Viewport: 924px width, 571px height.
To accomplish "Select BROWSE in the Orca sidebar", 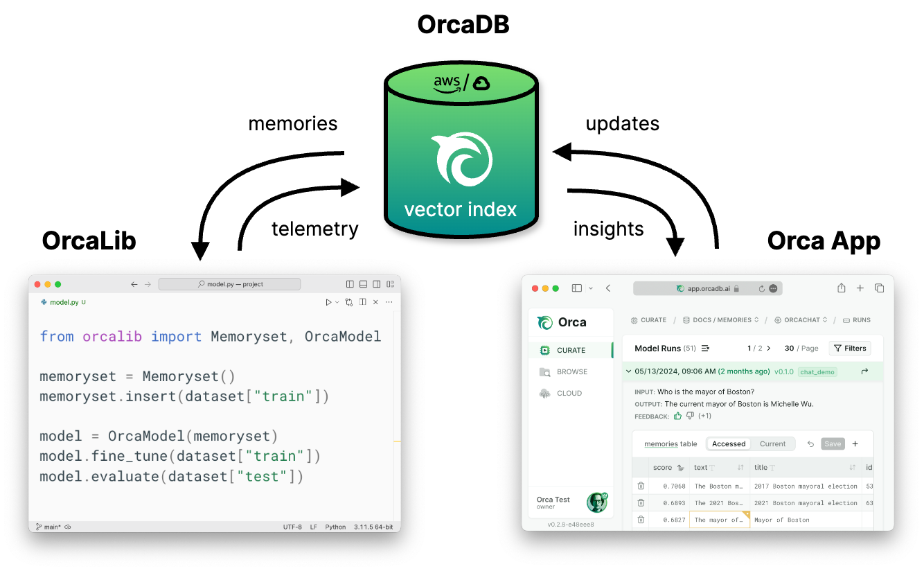I will pos(570,372).
